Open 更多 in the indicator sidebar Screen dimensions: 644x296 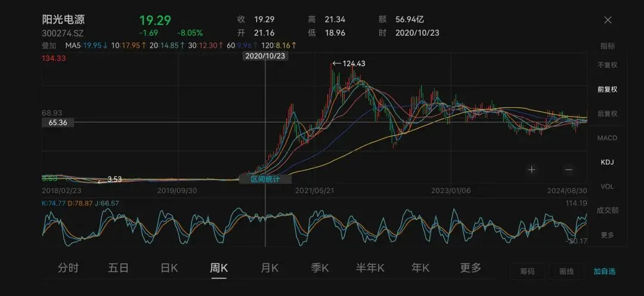(608, 235)
